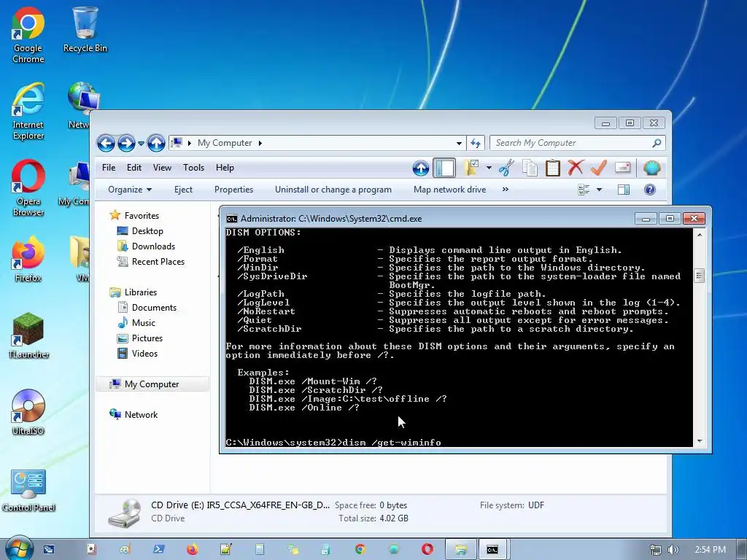Expand the address bar history dropdown
747x560 pixels.
[x=459, y=143]
